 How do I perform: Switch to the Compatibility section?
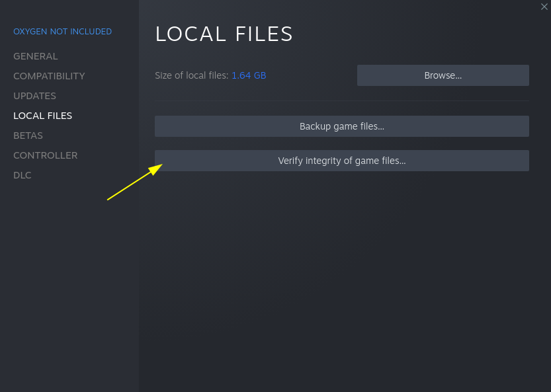(49, 76)
